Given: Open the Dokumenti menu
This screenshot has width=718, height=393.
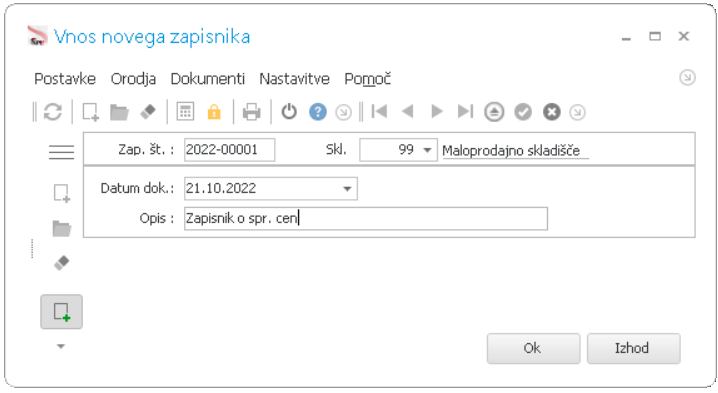Looking at the screenshot, I should coord(208,79).
